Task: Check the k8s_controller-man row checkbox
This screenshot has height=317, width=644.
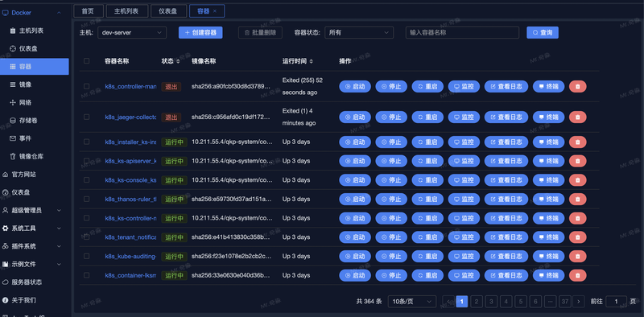Action: [87, 86]
